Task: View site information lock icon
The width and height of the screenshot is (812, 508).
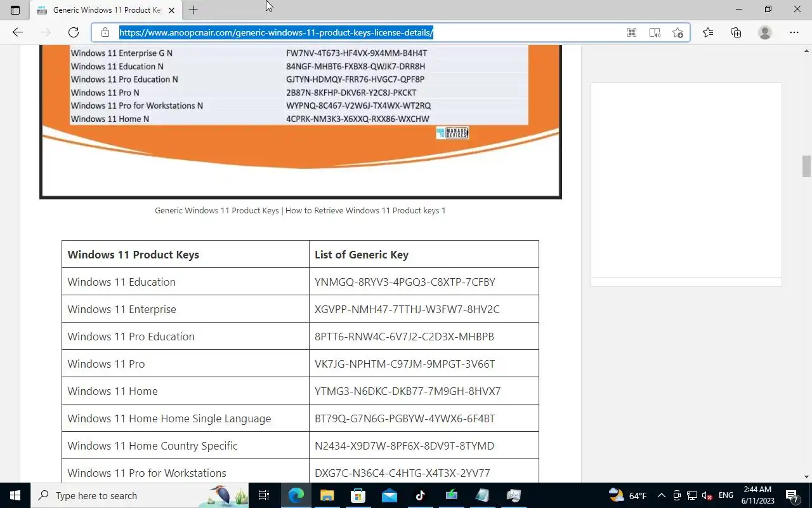Action: (x=105, y=32)
